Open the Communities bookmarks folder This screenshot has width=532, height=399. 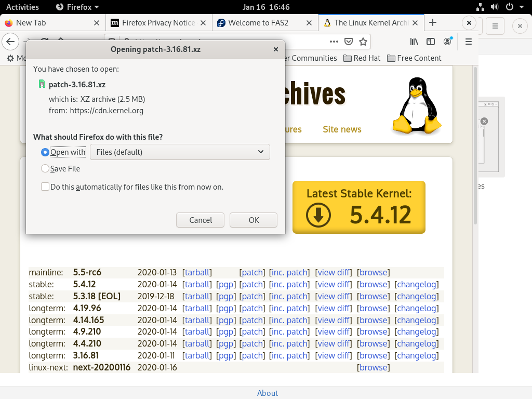click(x=312, y=58)
